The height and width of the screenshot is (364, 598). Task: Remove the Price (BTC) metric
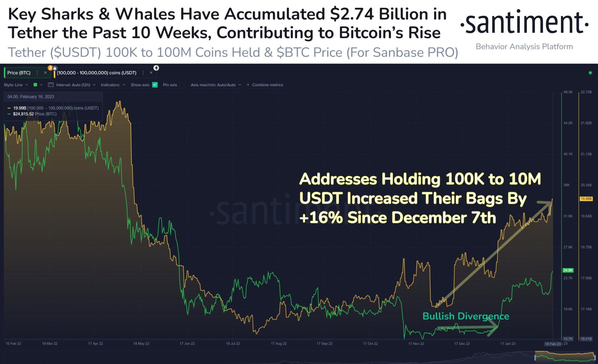(x=45, y=73)
